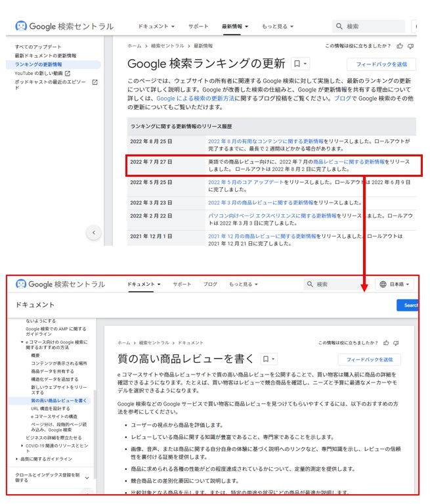Open the ドキュメント dropdown in top header
Viewport: 430px width, 504px height.
(x=156, y=26)
